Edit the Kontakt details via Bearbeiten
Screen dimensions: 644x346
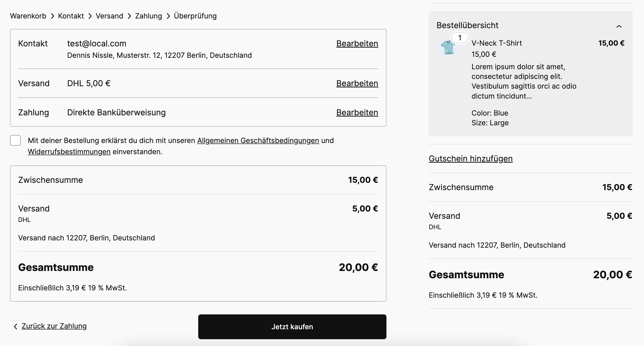pyautogui.click(x=357, y=44)
